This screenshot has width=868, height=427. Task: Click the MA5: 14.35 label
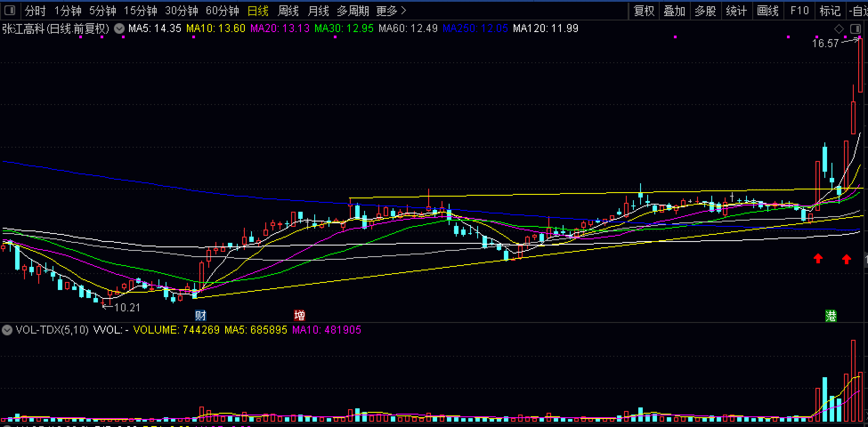155,28
